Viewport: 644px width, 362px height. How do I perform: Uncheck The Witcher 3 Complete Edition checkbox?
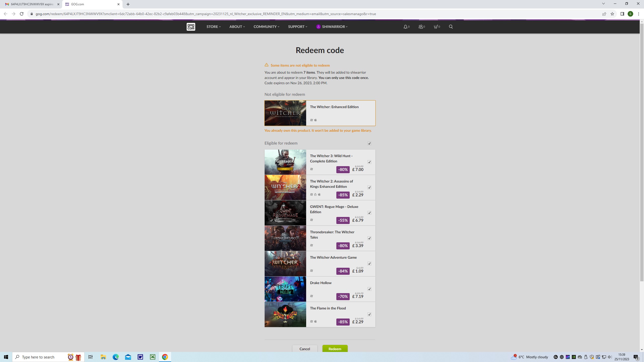[x=369, y=162]
